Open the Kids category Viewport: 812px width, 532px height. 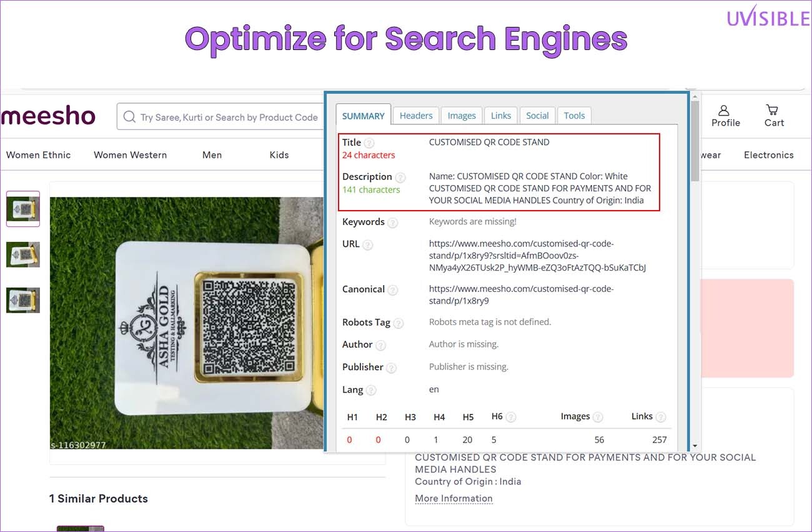click(279, 155)
